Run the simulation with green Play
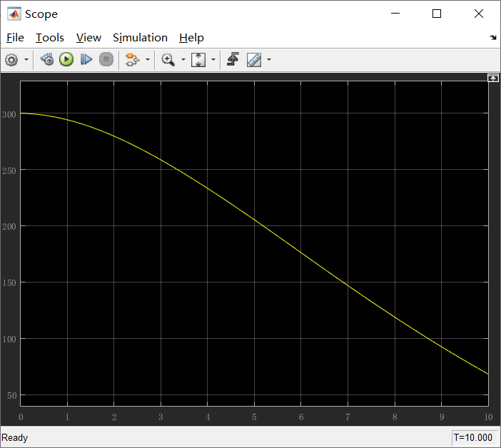501x448 pixels. 66,60
